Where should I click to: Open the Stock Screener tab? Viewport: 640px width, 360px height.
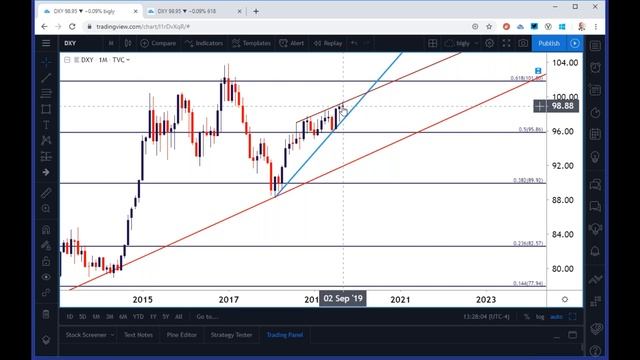coord(86,335)
